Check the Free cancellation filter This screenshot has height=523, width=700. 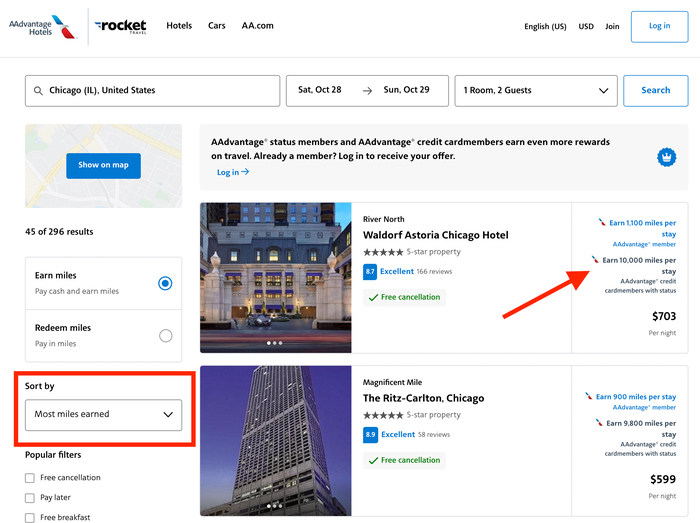click(30, 478)
